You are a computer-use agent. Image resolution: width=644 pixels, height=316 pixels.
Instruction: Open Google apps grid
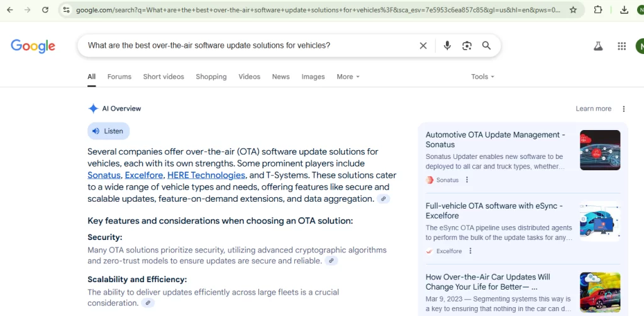(x=622, y=46)
